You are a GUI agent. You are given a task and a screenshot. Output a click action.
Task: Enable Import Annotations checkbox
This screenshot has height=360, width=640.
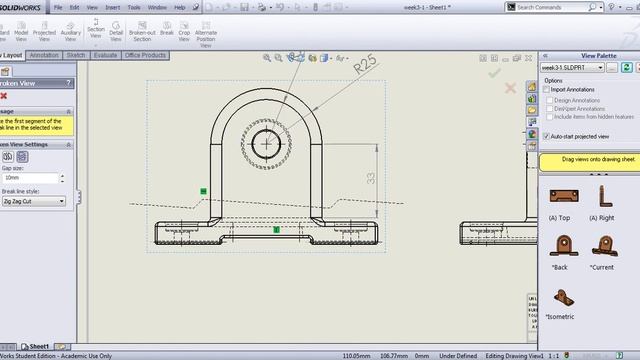547,89
